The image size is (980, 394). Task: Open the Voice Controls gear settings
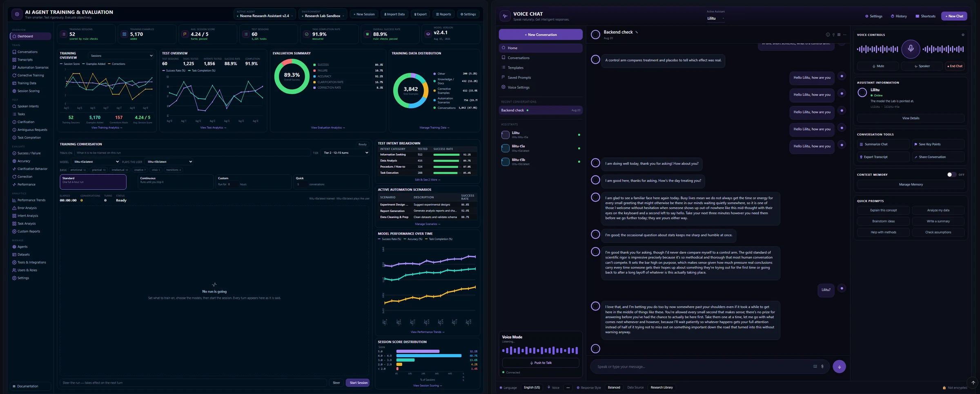963,35
